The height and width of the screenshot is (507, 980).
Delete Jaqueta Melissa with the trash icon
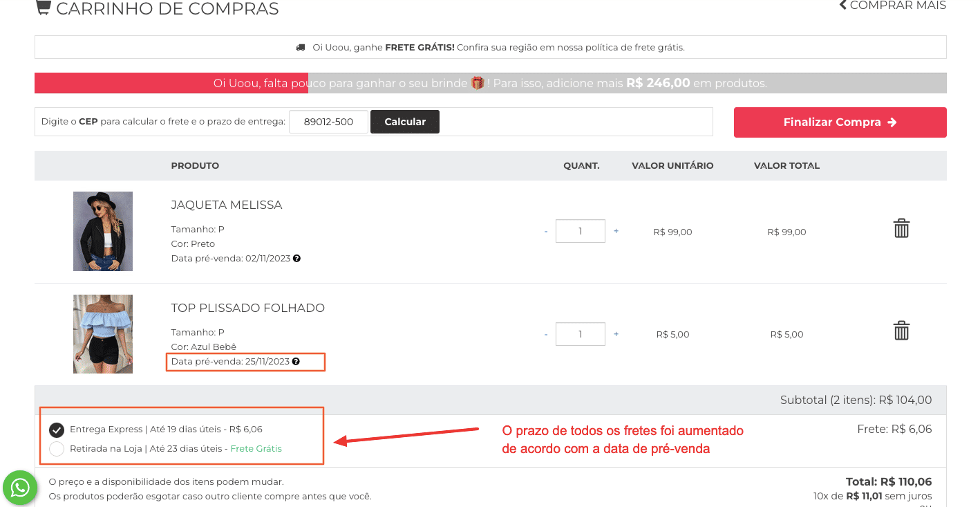(x=901, y=228)
